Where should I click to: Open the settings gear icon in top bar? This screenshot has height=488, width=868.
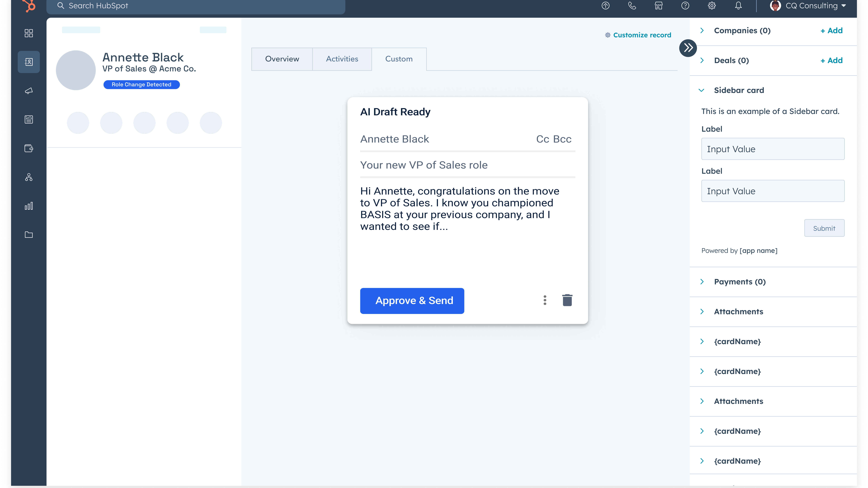pyautogui.click(x=712, y=6)
